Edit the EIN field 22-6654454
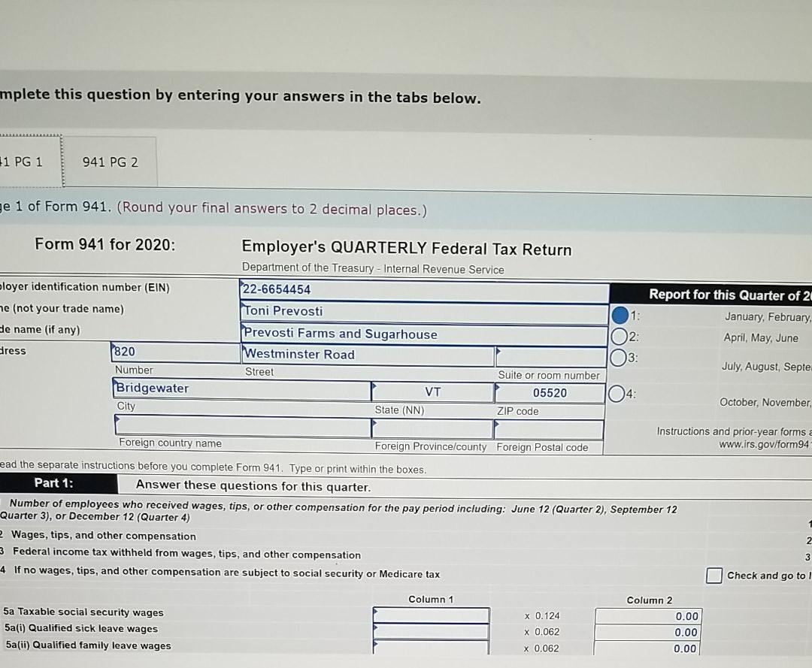Viewport: 812px width, 668px height. tap(423, 290)
